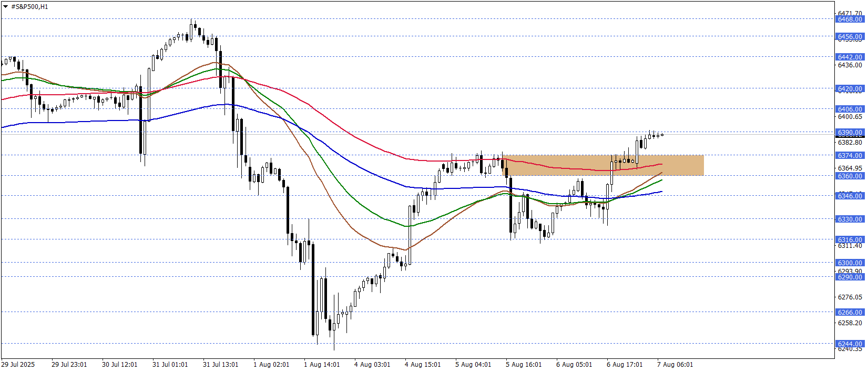Image resolution: width=868 pixels, height=371 pixels.
Task: Click the 1 Aug 14:01 time label
Action: (x=322, y=365)
